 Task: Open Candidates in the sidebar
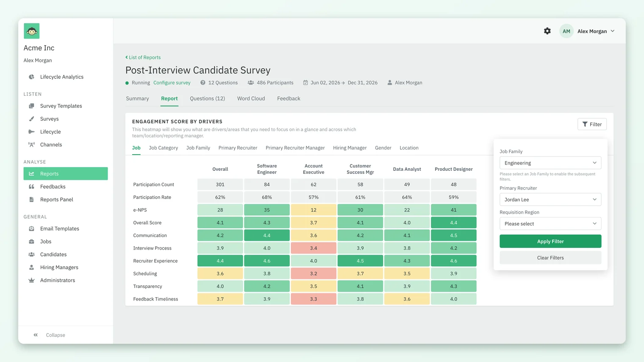click(53, 254)
